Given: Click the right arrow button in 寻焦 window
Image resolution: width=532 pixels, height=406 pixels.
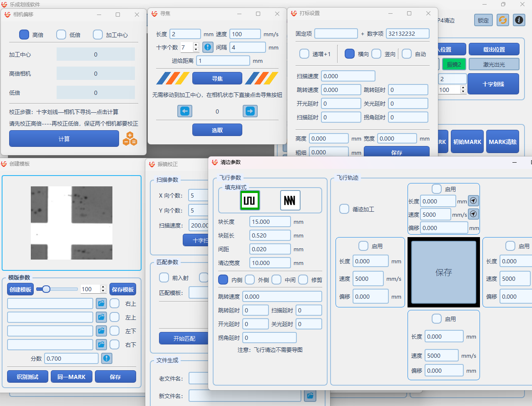Looking at the screenshot, I should (x=250, y=111).
